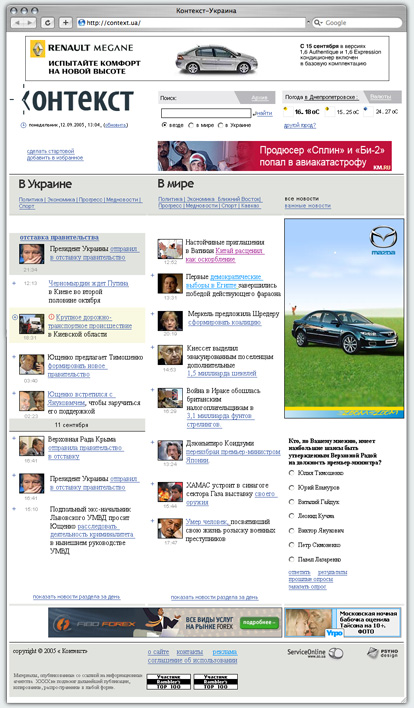The image size is (414, 708).
Task: Select poll option Виктор Янукович
Action: [292, 531]
